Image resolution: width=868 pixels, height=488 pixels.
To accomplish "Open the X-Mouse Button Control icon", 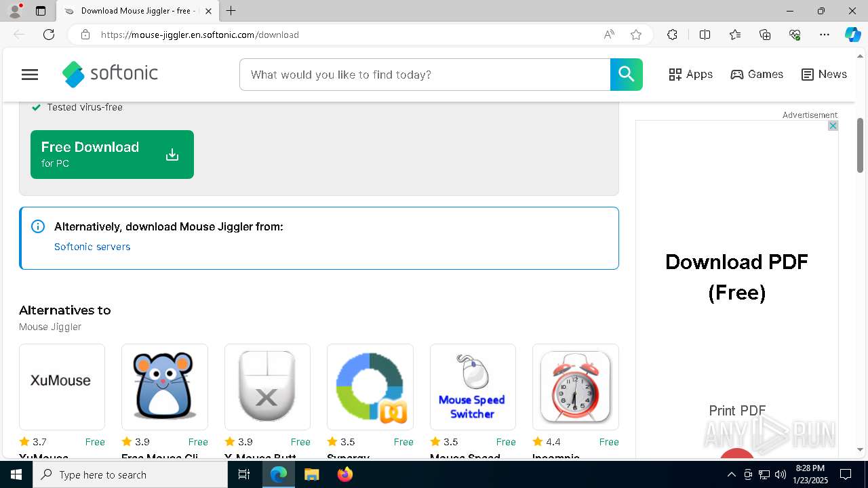I will [267, 386].
